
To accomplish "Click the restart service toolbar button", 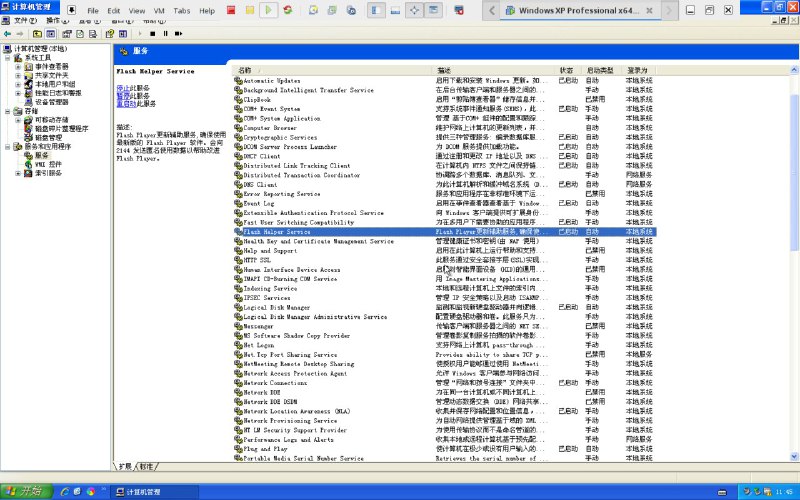I will [178, 34].
